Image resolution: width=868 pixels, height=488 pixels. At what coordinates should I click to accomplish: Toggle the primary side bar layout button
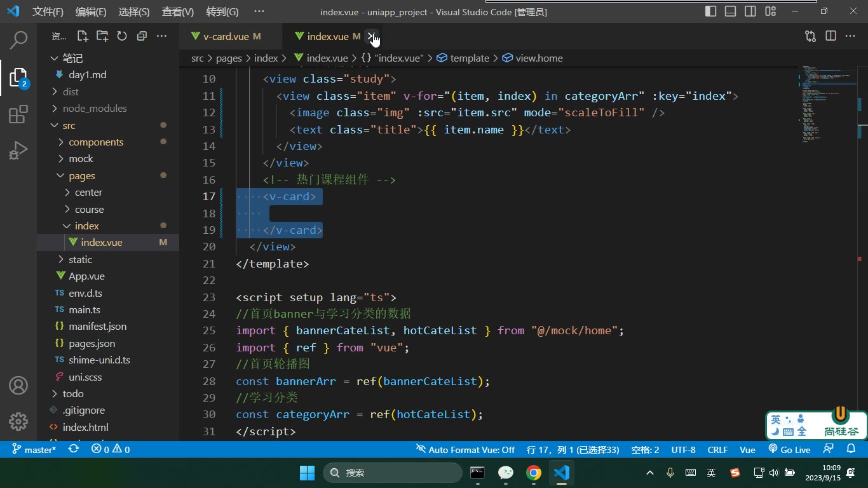pyautogui.click(x=711, y=11)
